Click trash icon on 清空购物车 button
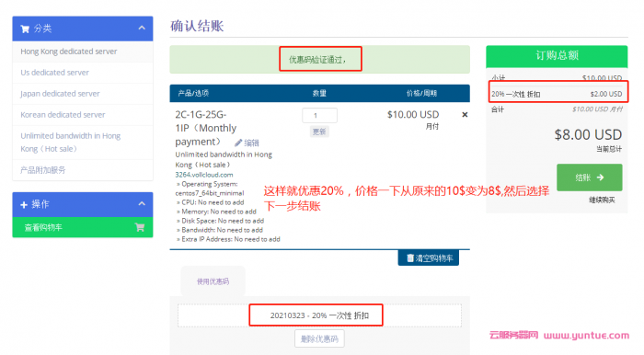 (x=410, y=258)
